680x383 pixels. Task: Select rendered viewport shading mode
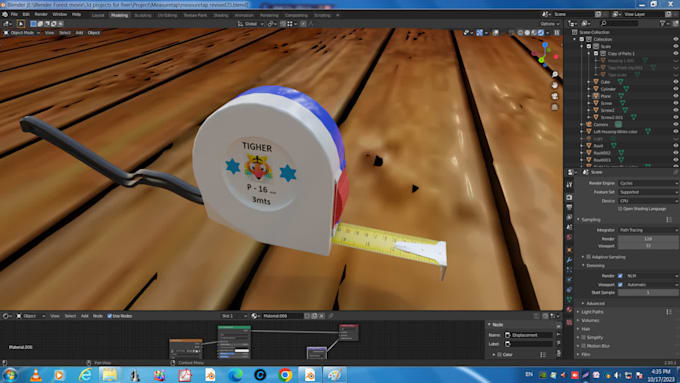pos(541,33)
